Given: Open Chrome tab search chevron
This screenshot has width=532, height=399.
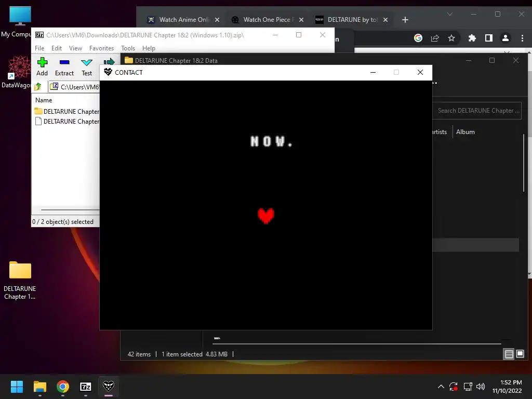Looking at the screenshot, I should 450,14.
